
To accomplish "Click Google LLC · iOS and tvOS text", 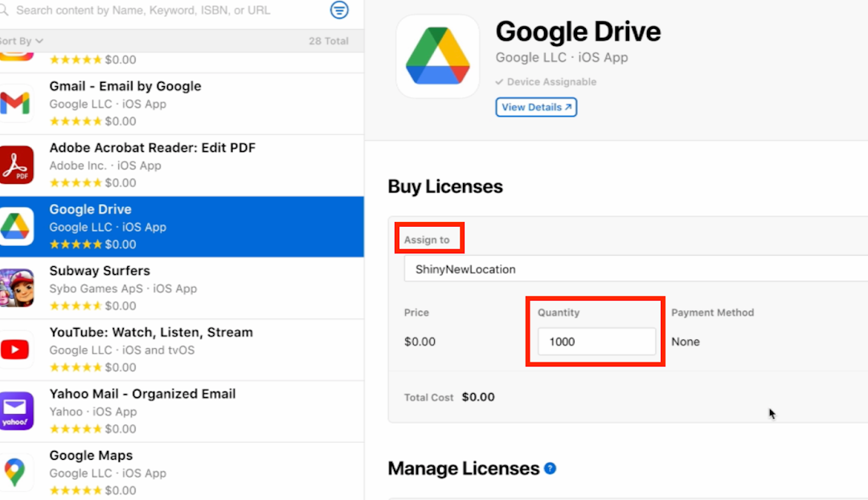I will click(122, 350).
